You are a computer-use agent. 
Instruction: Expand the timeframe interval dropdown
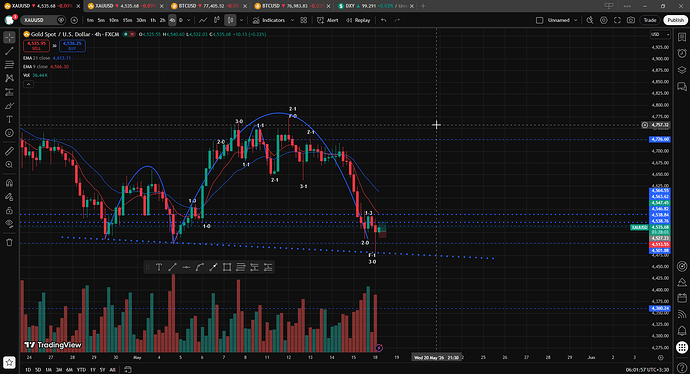189,20
